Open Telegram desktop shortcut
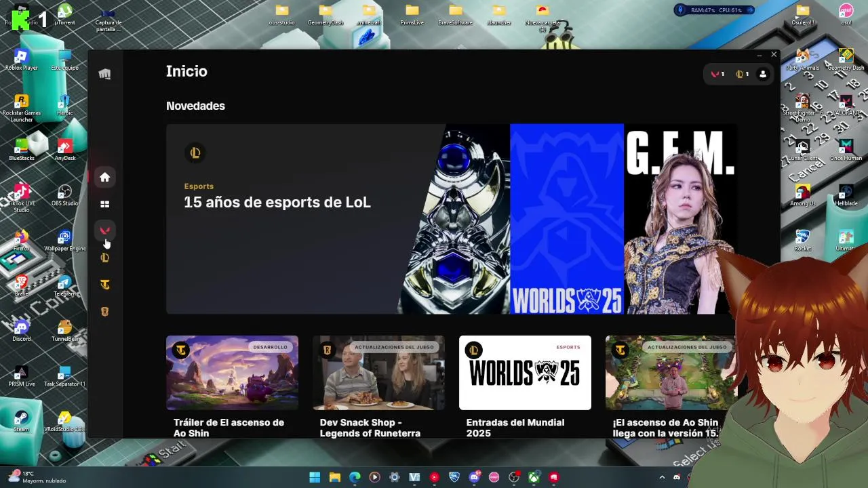Screen dimensions: 868x488 point(64,285)
